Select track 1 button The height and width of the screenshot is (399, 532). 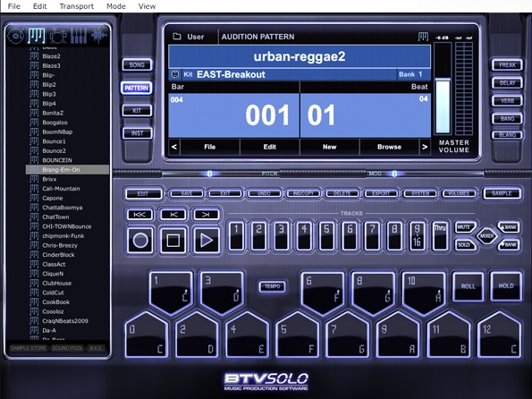click(236, 236)
